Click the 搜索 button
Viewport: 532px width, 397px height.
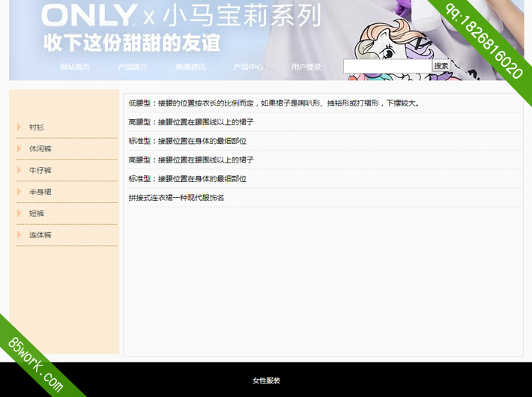tap(441, 66)
